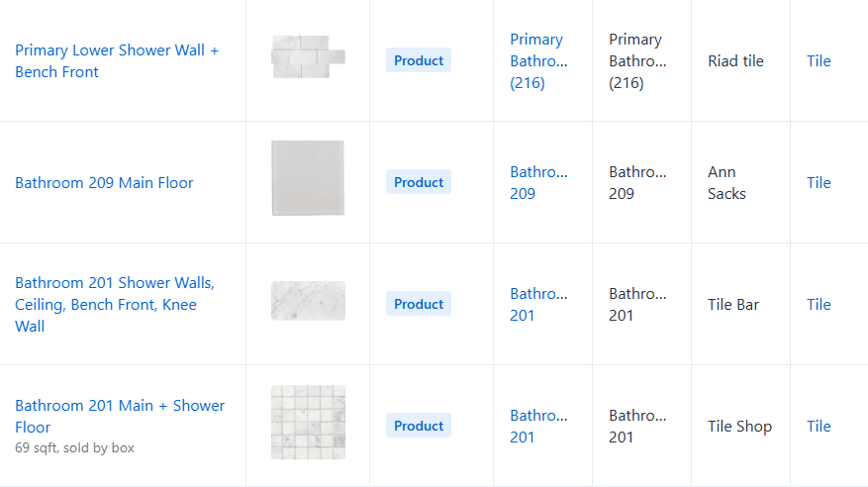868x487 pixels.
Task: Open Bathroom 201 link in Shower Floor row
Action: (x=537, y=426)
